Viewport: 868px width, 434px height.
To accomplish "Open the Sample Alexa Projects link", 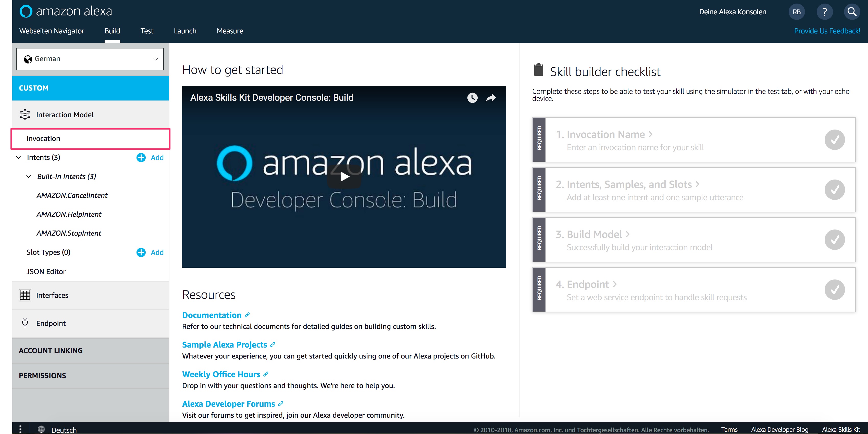I will pos(225,344).
